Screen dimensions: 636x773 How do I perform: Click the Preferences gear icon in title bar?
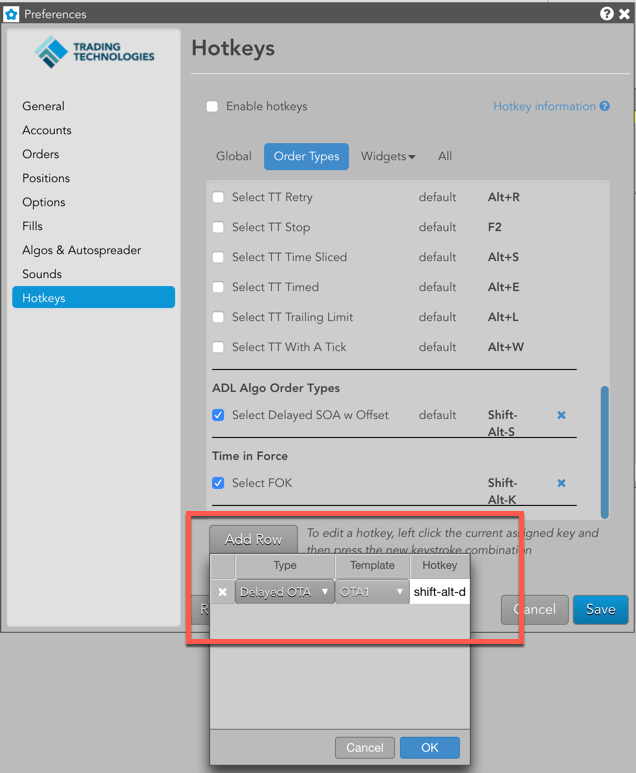pyautogui.click(x=11, y=14)
